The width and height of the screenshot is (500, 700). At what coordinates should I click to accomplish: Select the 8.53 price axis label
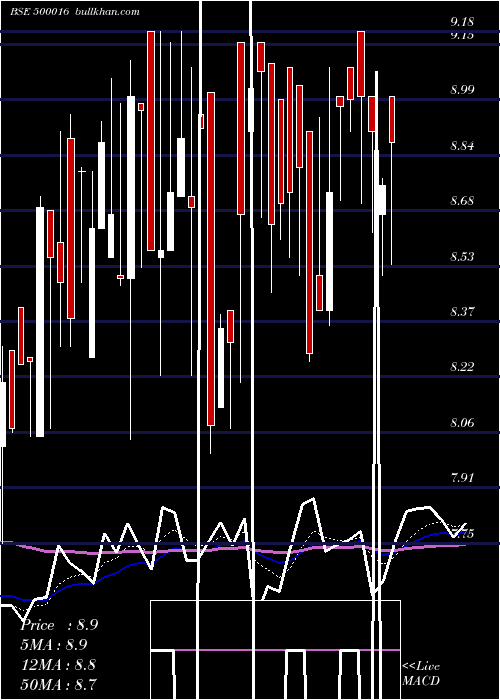462,256
